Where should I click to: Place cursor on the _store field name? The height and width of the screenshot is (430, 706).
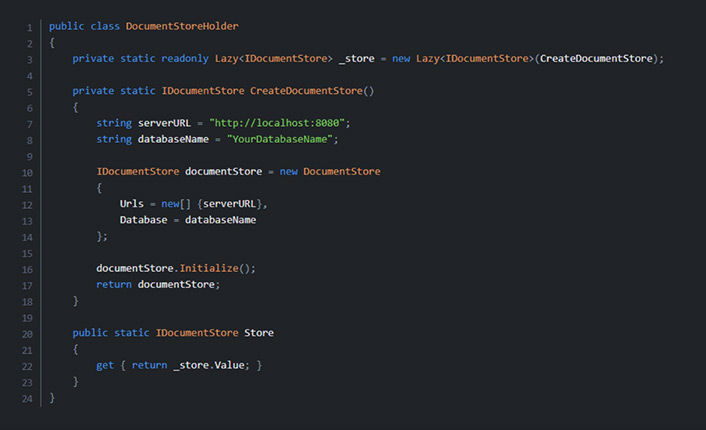[x=356, y=58]
